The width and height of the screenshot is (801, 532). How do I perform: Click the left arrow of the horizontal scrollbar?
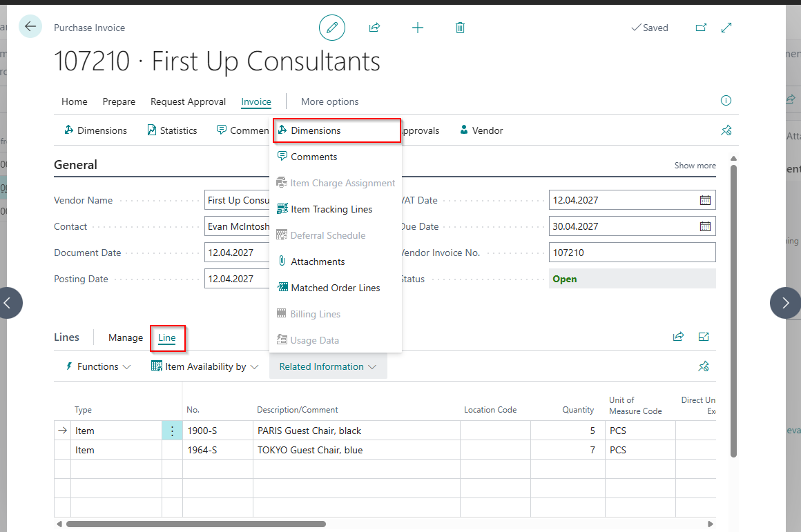tap(59, 524)
